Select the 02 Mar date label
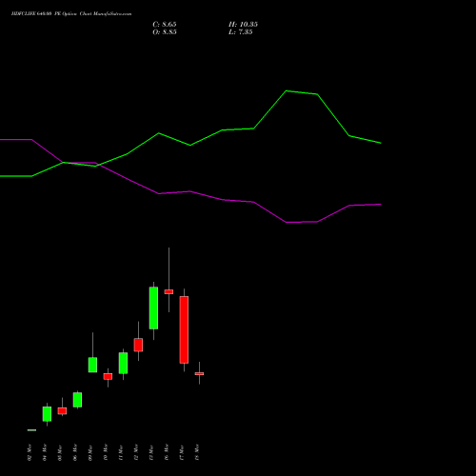 click(30, 452)
